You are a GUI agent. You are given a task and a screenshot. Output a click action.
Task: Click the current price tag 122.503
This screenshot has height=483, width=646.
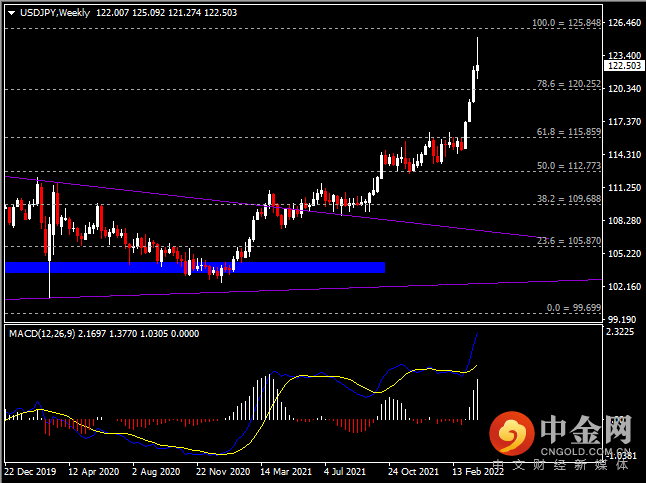624,66
